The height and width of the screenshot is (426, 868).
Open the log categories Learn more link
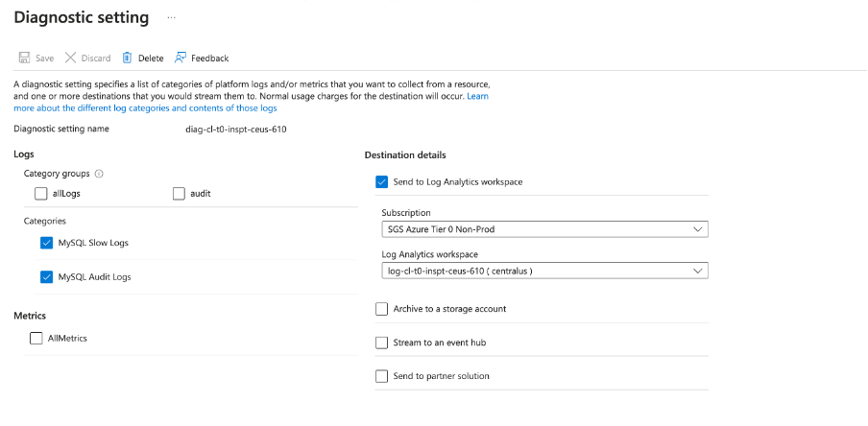(145, 108)
